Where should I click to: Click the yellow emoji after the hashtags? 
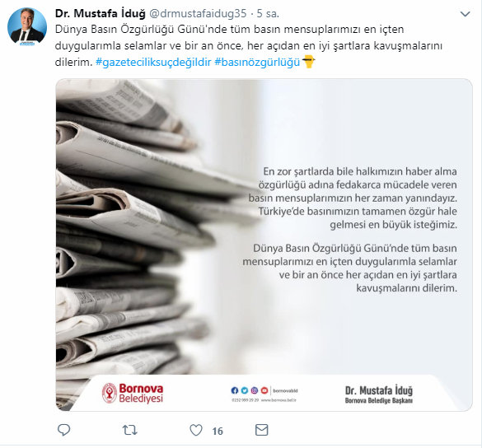[x=308, y=62]
